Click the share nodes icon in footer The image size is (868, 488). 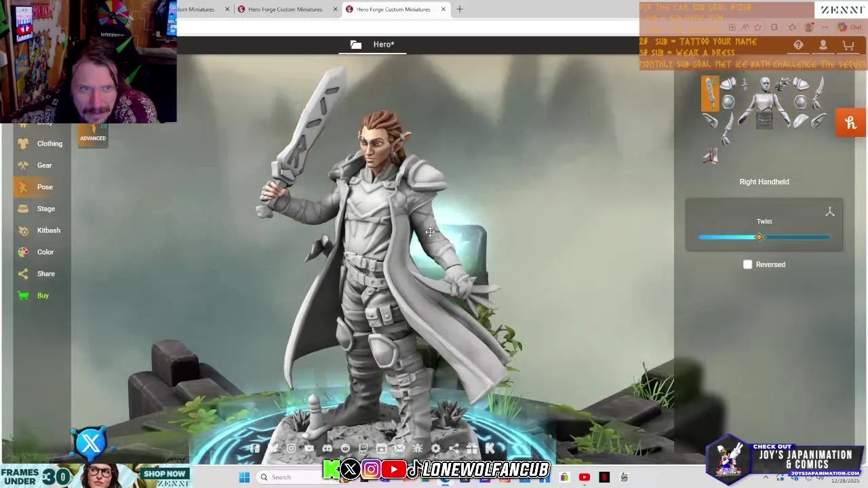click(x=454, y=448)
